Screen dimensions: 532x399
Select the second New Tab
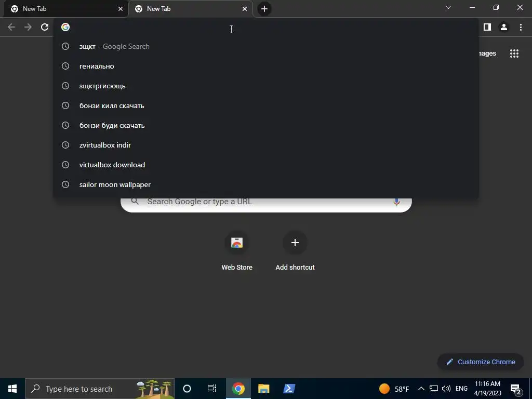190,9
